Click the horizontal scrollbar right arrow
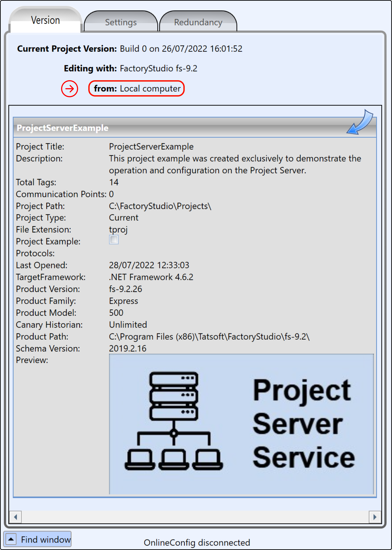 (375, 517)
